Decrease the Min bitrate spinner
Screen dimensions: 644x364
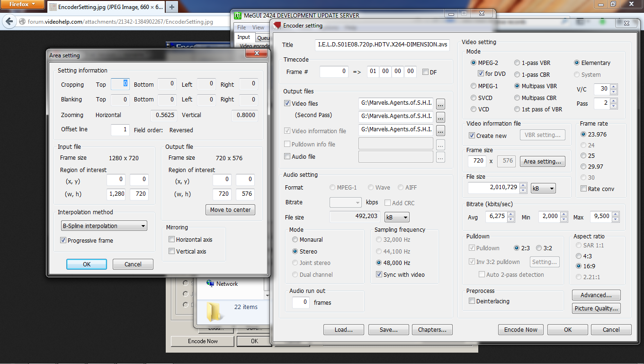[x=563, y=219]
